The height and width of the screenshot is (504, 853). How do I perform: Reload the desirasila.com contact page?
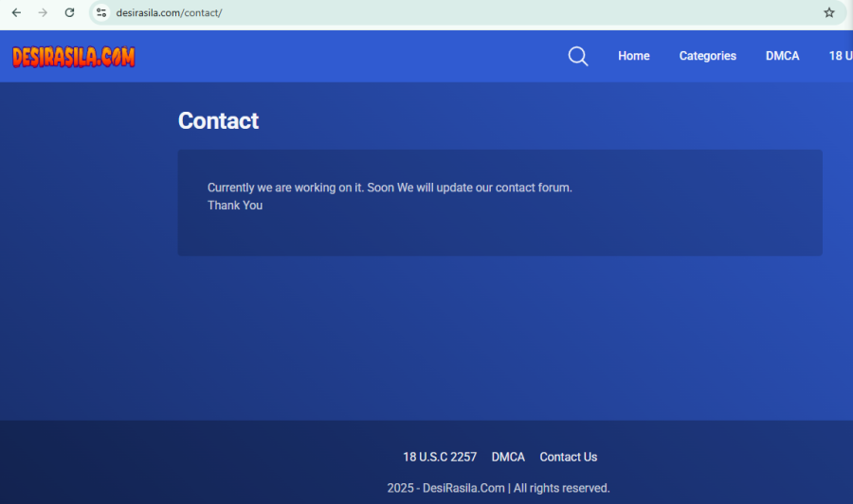click(x=69, y=12)
